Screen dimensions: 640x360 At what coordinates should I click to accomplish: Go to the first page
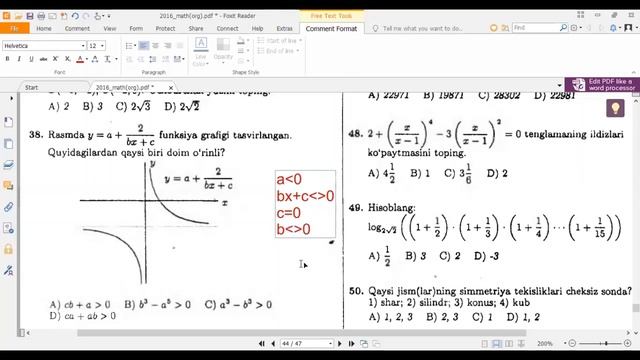[x=262, y=344]
